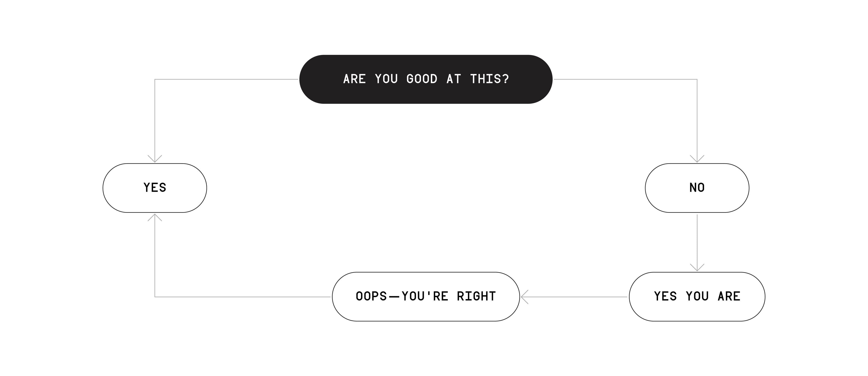Click the arrowhead pointing down into "YES YOU ARE"
868x376 pixels.
697,268
